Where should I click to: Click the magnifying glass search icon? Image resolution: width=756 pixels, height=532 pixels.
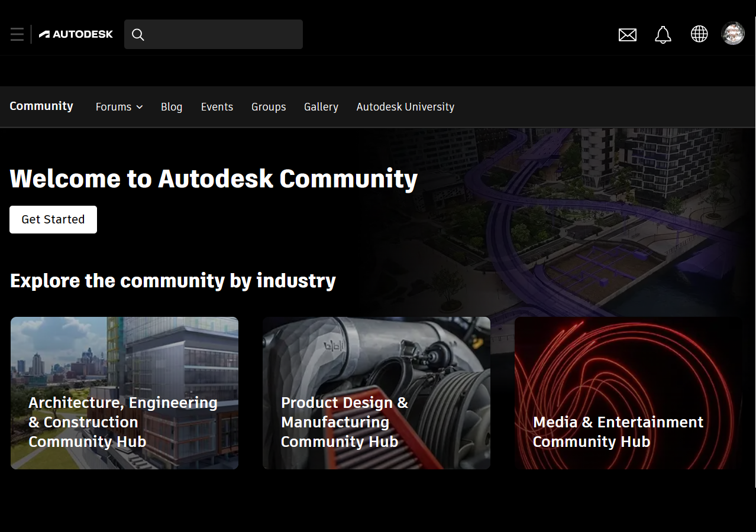point(138,35)
